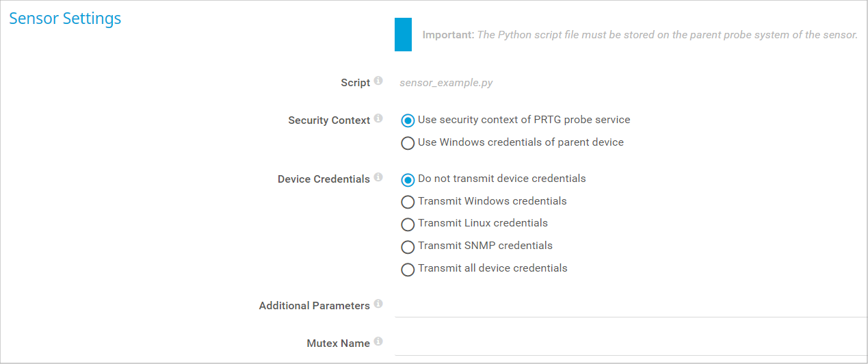Select Transmit all device credentials
Viewport: 868px width, 364px height.
408,270
